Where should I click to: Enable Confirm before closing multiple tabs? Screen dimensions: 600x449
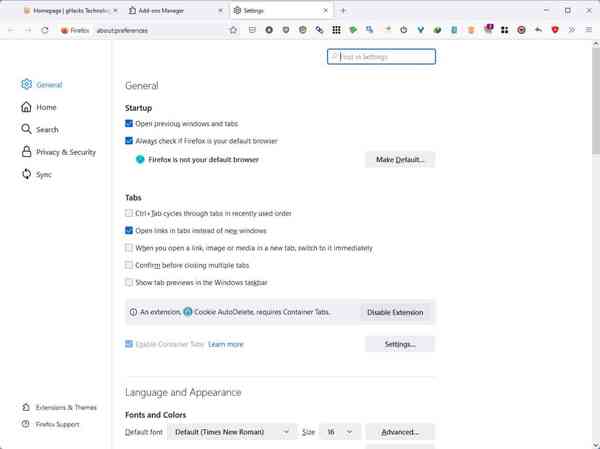(x=129, y=265)
